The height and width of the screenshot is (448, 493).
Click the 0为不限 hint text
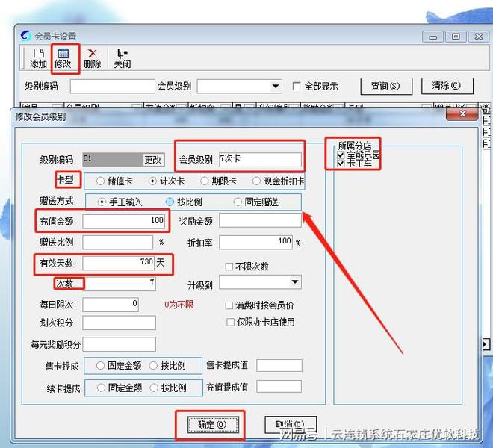point(179,305)
